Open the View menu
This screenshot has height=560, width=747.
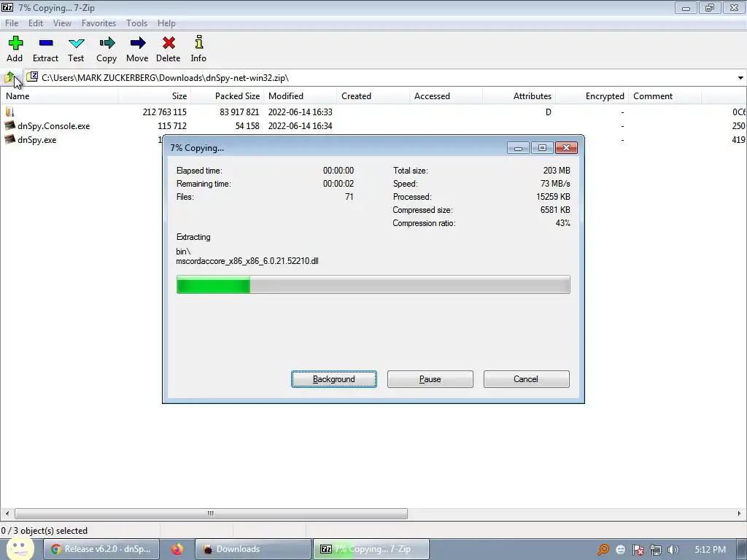coord(62,23)
